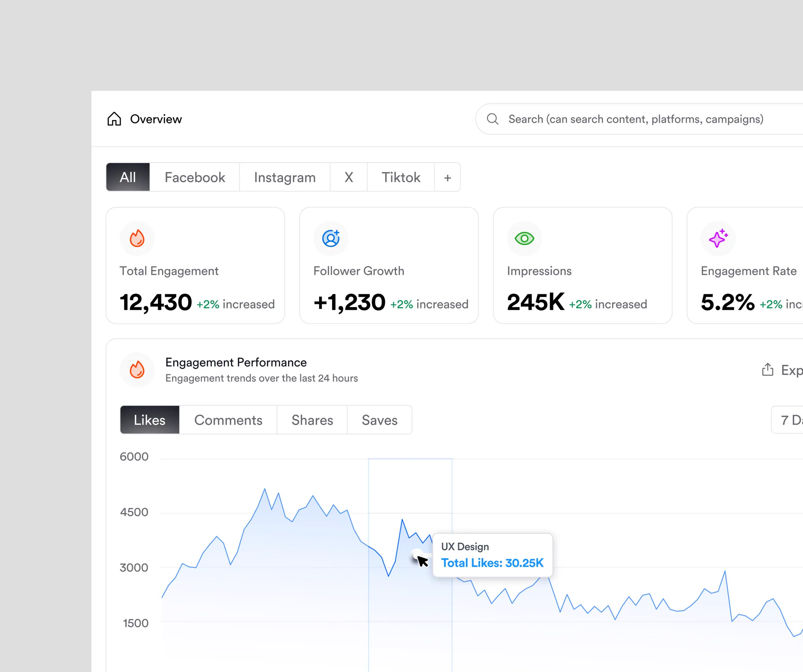Select the All platforms tab
This screenshot has width=803, height=672.
(128, 177)
